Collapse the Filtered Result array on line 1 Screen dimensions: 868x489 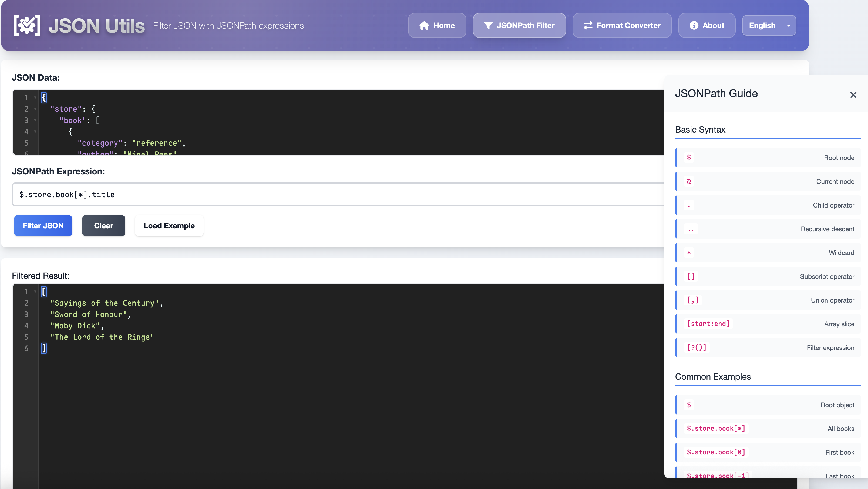pyautogui.click(x=35, y=291)
